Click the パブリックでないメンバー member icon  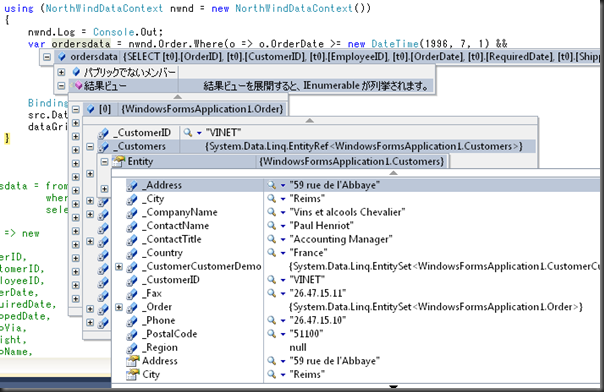tap(76, 72)
